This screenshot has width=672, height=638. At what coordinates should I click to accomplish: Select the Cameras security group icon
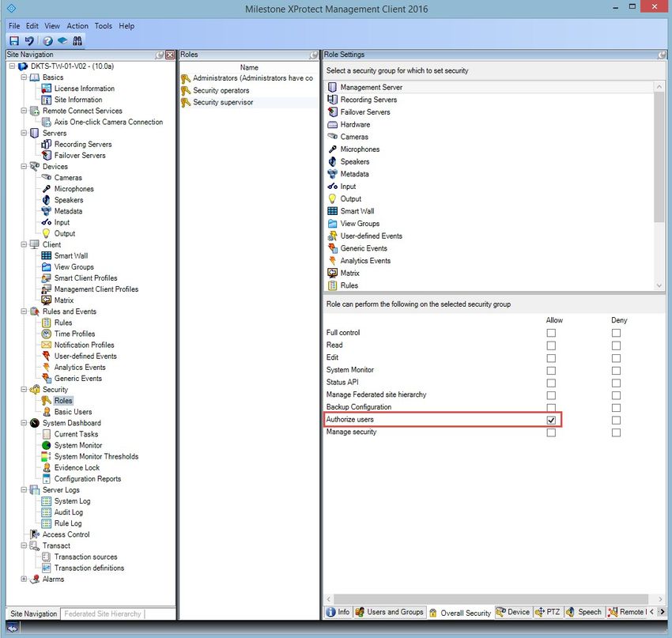tap(332, 137)
